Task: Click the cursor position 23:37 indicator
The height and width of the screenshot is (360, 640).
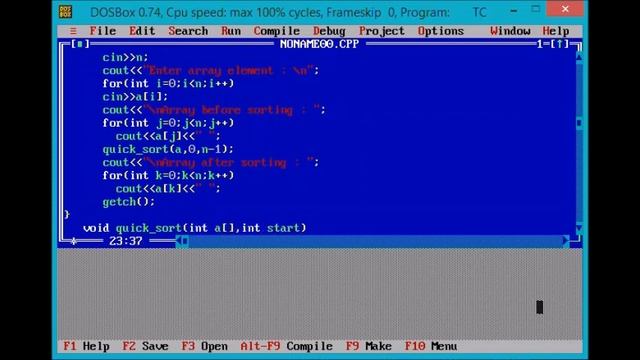Action: click(x=126, y=241)
